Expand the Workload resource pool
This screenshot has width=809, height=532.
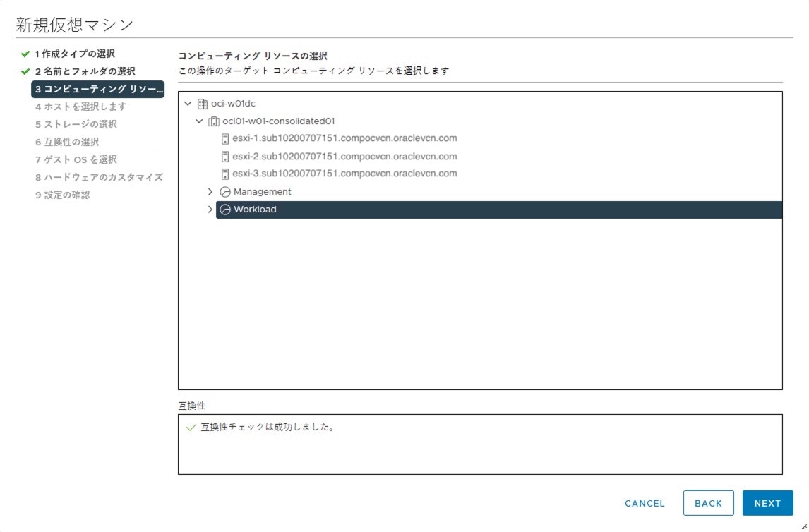point(210,210)
